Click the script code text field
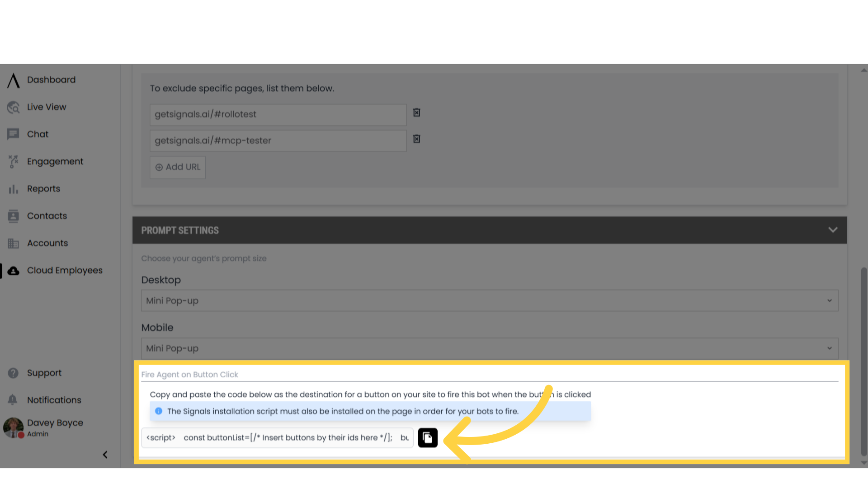 [x=277, y=437]
